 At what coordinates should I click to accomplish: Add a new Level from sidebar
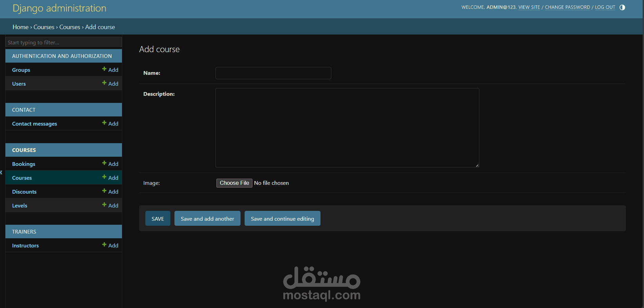(110, 205)
